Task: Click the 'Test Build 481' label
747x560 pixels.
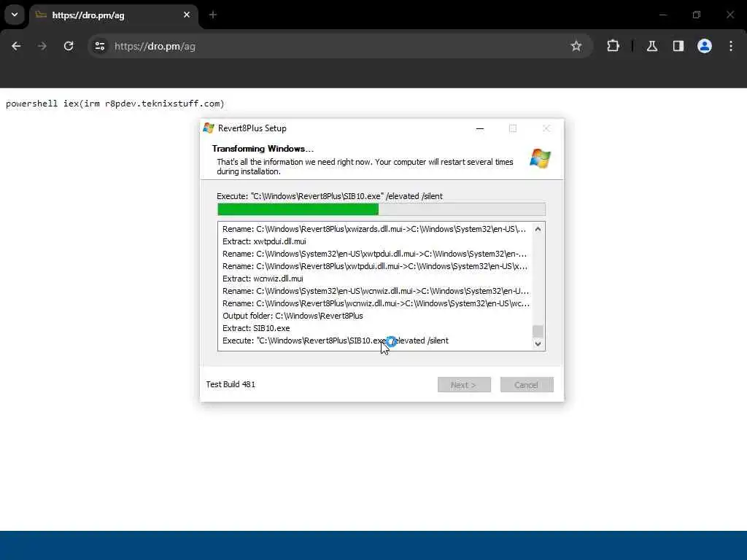Action: (231, 384)
